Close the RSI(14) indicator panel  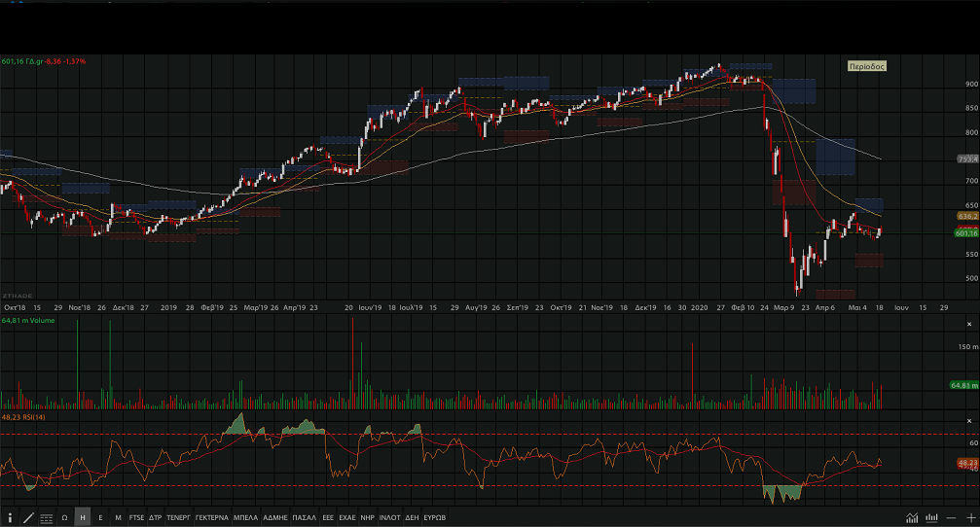(968, 417)
